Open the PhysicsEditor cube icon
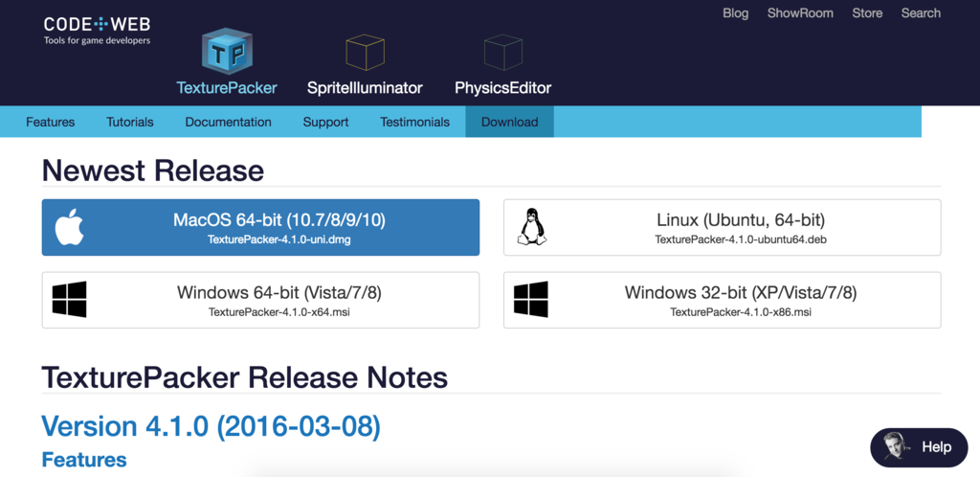 [503, 52]
